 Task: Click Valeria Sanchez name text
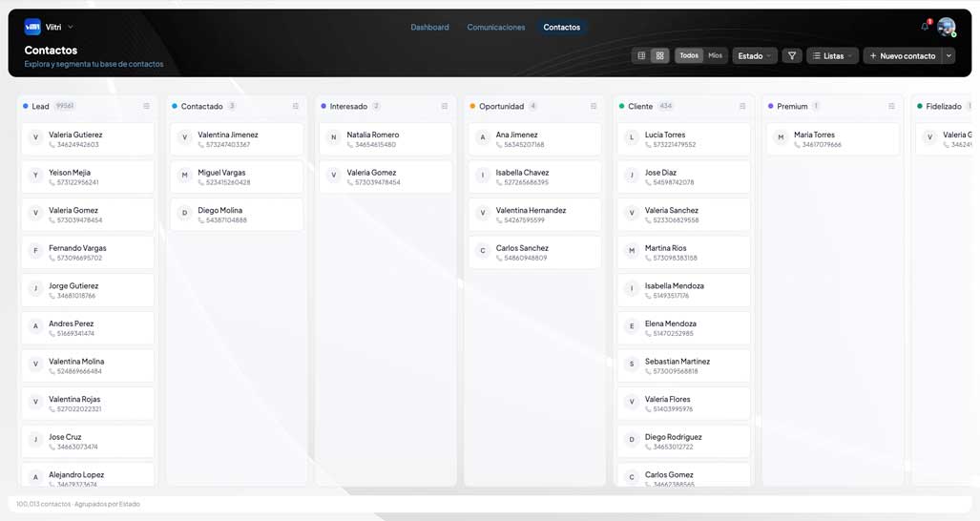pos(672,210)
